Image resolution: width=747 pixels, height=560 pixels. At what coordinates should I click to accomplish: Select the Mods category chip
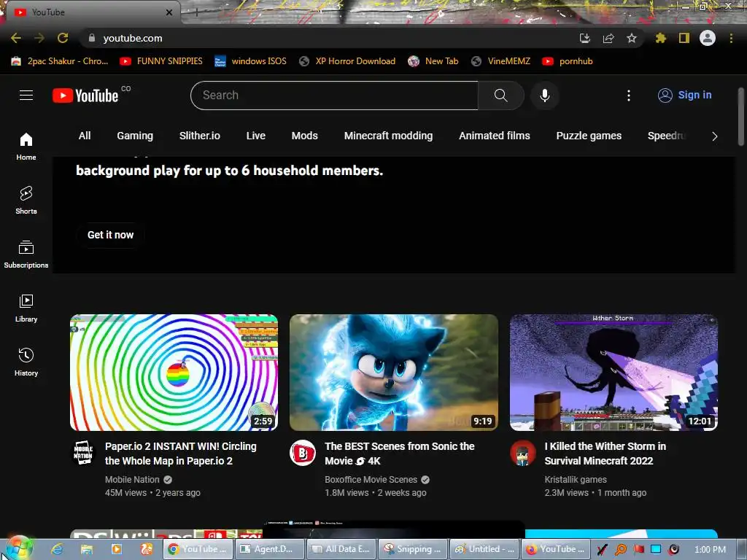(304, 136)
